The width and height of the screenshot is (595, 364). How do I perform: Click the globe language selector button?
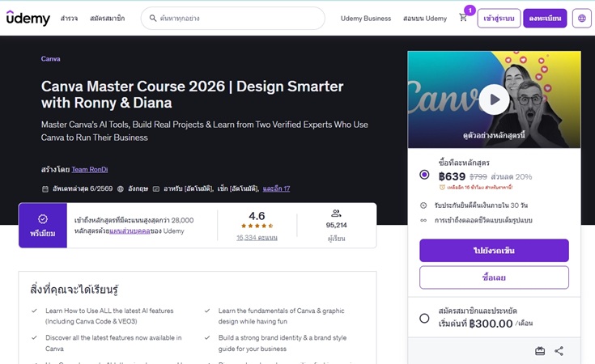click(x=582, y=18)
